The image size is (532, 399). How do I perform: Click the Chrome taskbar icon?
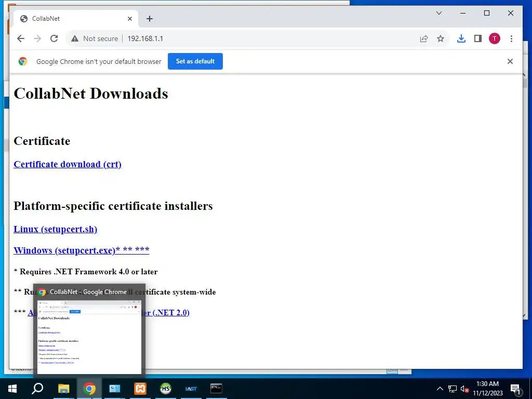89,389
